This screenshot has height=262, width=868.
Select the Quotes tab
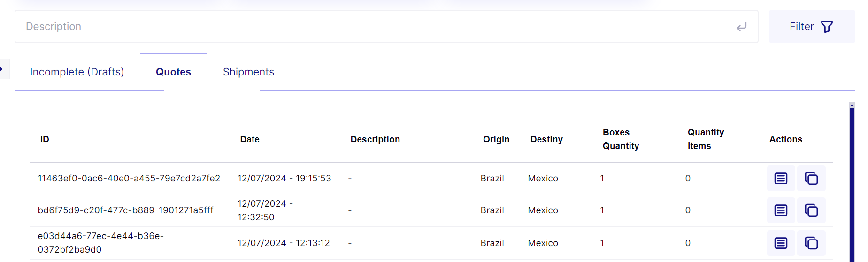tap(173, 72)
